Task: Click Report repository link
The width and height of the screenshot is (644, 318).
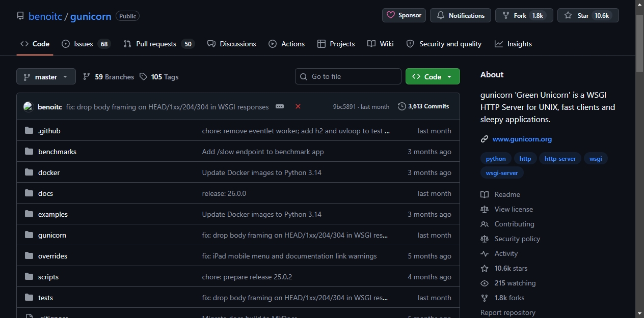Action: [508, 312]
